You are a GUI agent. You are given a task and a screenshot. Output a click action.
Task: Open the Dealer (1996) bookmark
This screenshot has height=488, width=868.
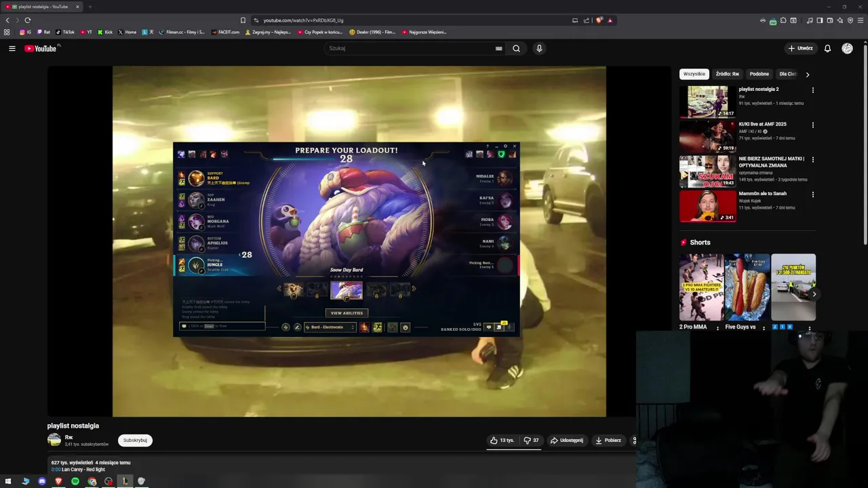(x=372, y=32)
